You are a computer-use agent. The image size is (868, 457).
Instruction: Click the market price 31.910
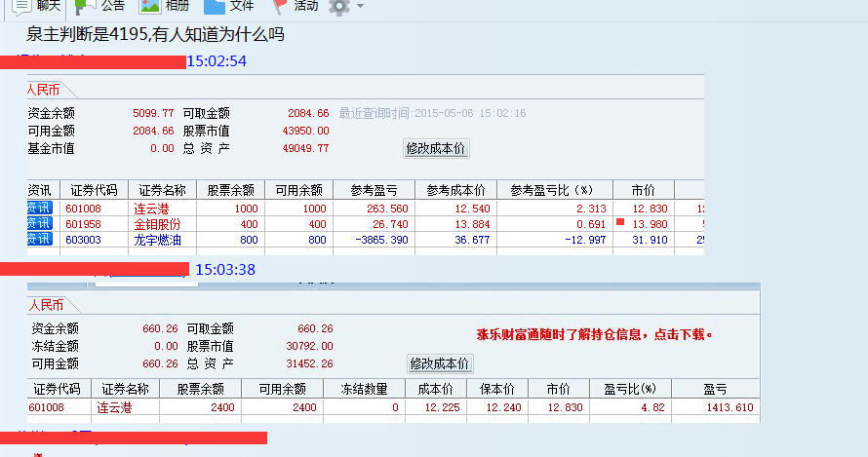650,240
